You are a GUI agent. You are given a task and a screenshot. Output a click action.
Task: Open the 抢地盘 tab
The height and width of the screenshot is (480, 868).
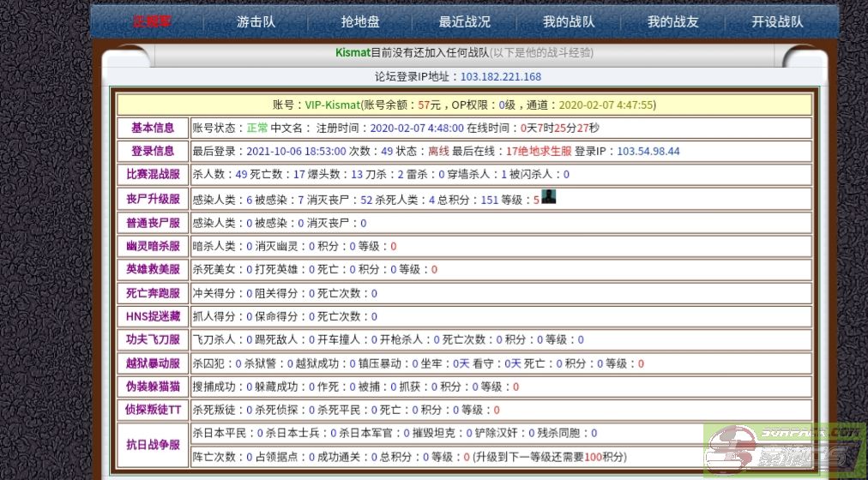click(360, 21)
